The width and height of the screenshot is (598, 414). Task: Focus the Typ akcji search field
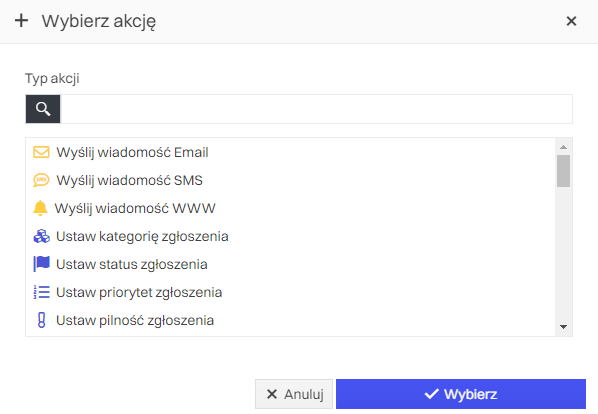point(316,109)
